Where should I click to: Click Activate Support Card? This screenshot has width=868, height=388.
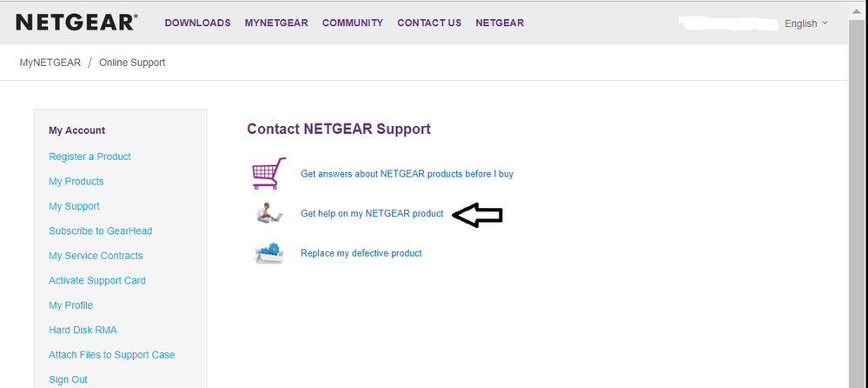(96, 280)
